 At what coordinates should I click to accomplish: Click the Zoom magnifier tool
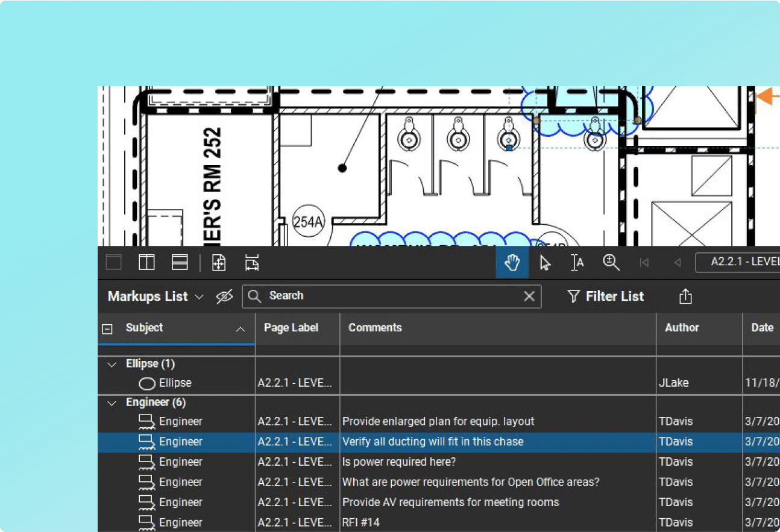click(x=611, y=263)
